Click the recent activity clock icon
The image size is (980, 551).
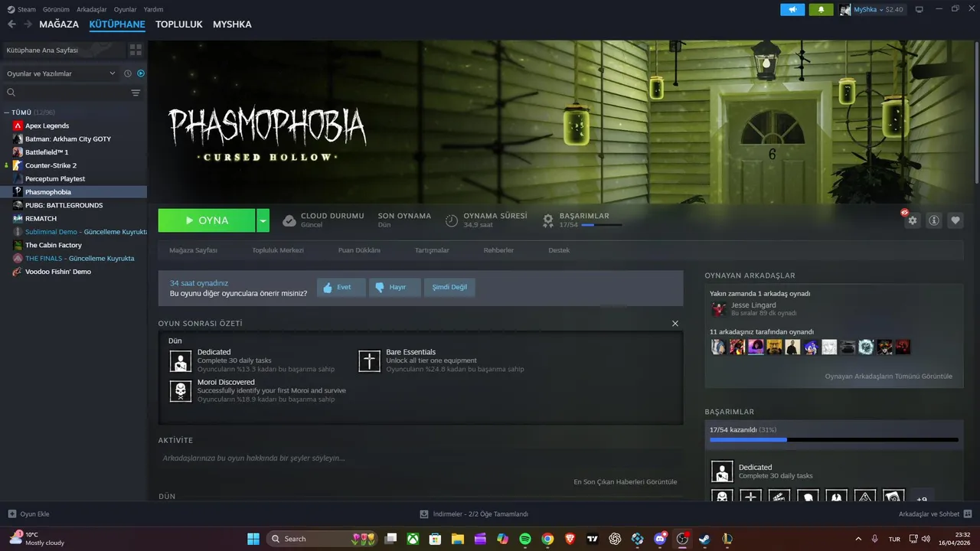(x=128, y=73)
